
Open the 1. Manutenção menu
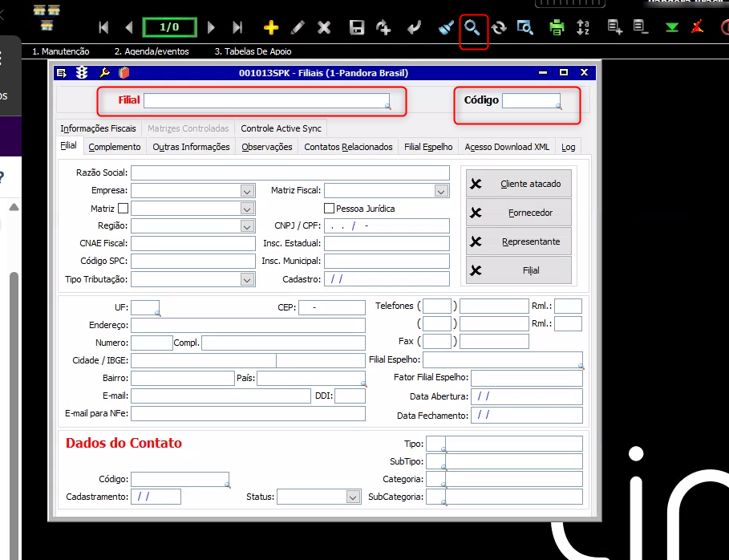point(60,51)
